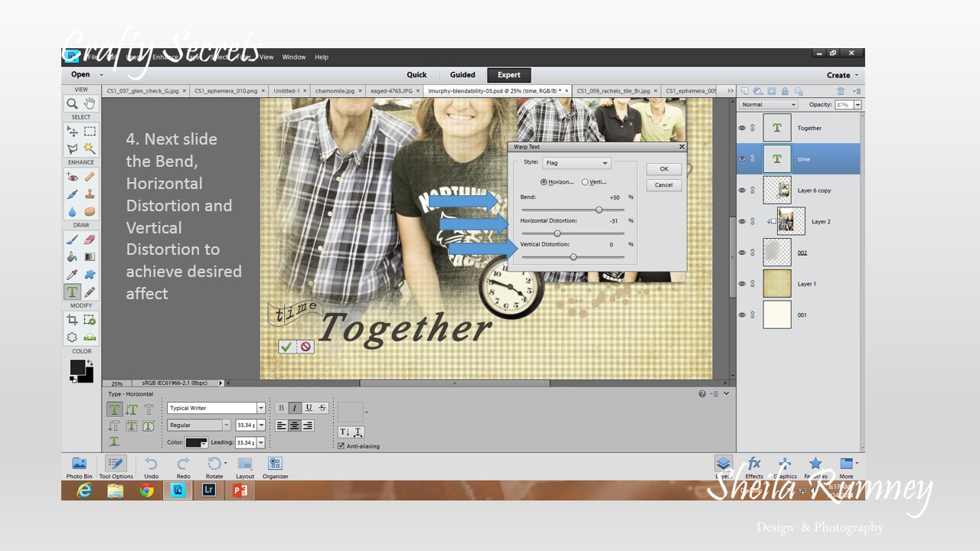Open the Typical Writer font dropdown
The width and height of the screenshot is (980, 551).
click(x=216, y=408)
